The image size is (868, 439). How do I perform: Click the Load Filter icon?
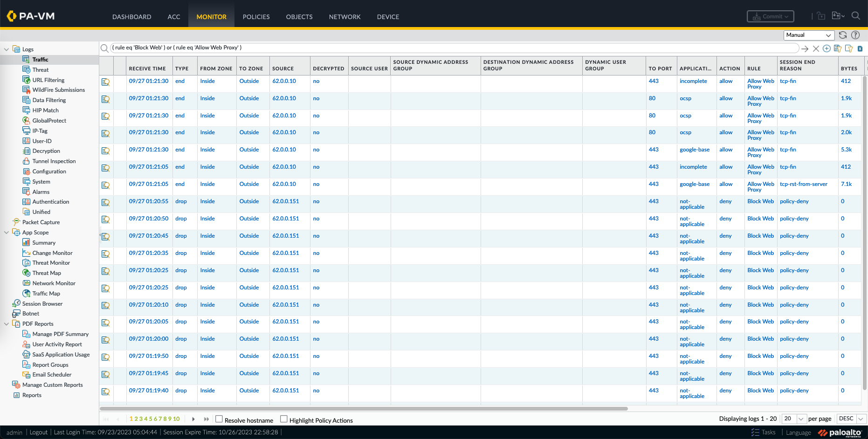[848, 48]
